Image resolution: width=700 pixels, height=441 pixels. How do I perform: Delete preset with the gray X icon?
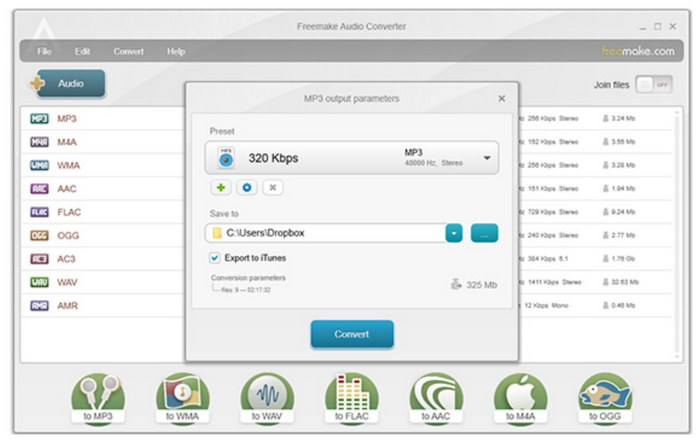click(x=273, y=187)
